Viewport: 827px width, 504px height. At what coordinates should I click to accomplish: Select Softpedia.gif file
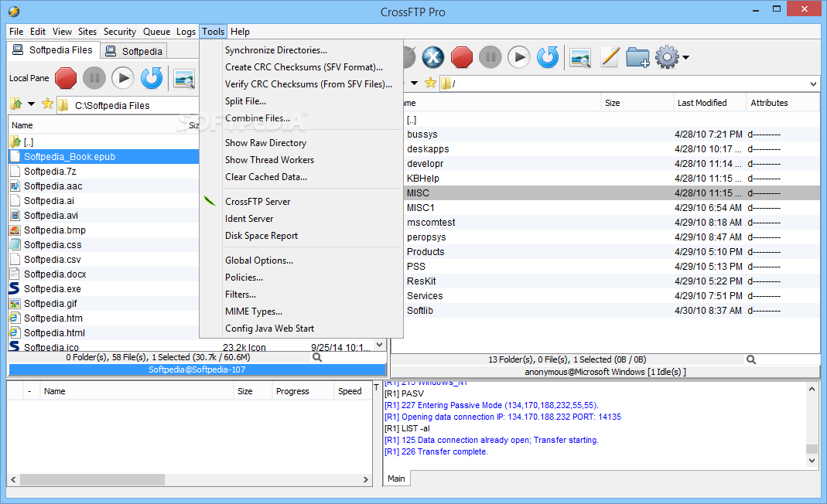[x=104, y=303]
